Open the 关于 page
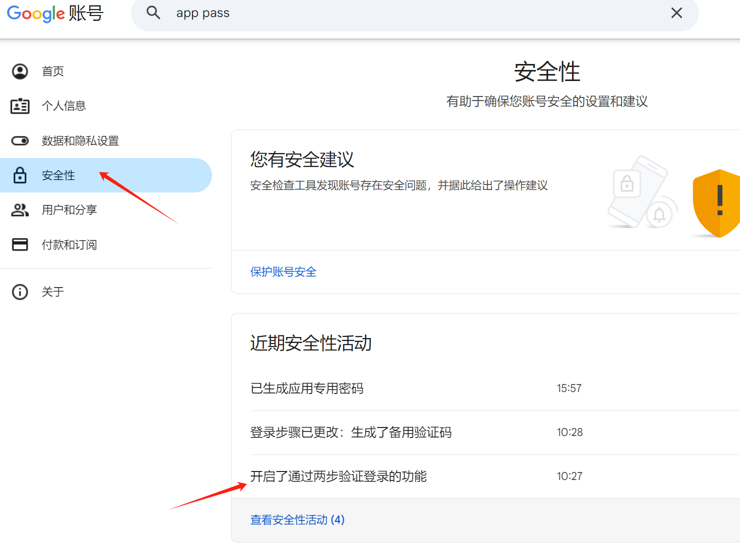740x560 pixels. click(x=106, y=291)
